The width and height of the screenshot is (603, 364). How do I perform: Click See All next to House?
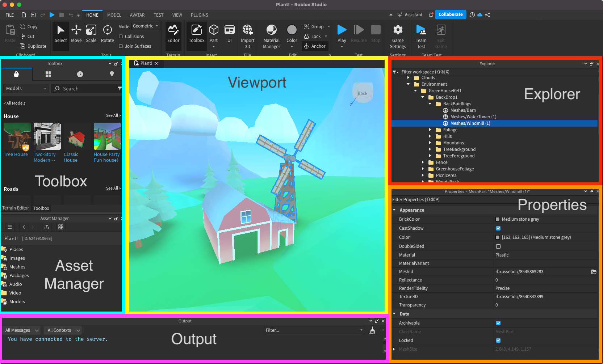click(113, 116)
